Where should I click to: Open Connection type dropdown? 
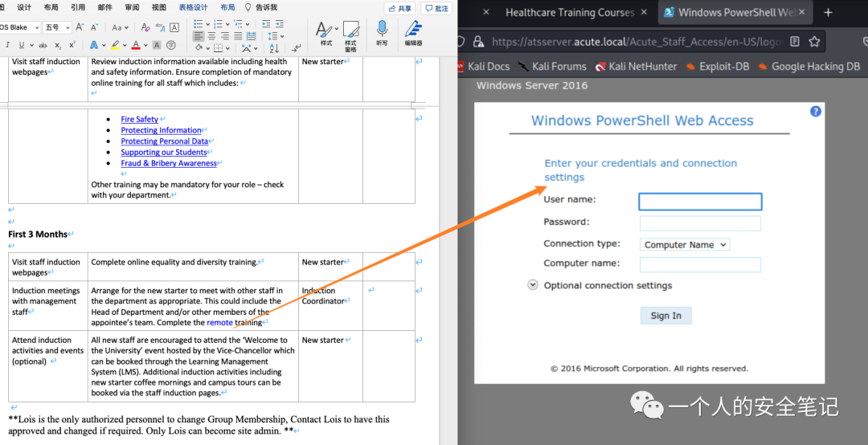[x=685, y=245]
